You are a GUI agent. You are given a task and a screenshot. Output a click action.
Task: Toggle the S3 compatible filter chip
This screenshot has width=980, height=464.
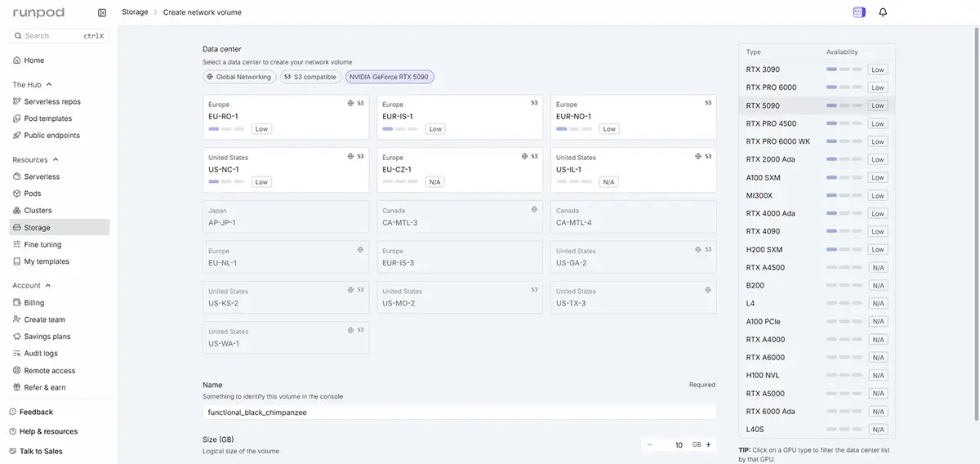pyautogui.click(x=310, y=77)
